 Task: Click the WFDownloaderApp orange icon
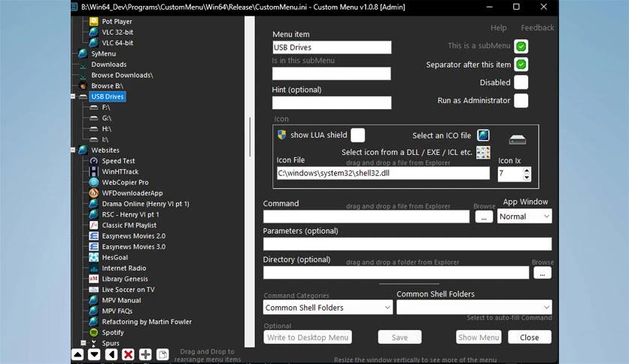click(x=93, y=193)
